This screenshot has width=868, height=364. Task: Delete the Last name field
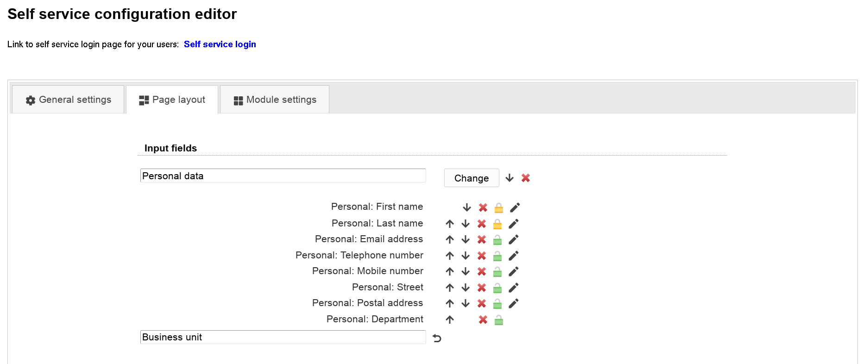coord(482,224)
